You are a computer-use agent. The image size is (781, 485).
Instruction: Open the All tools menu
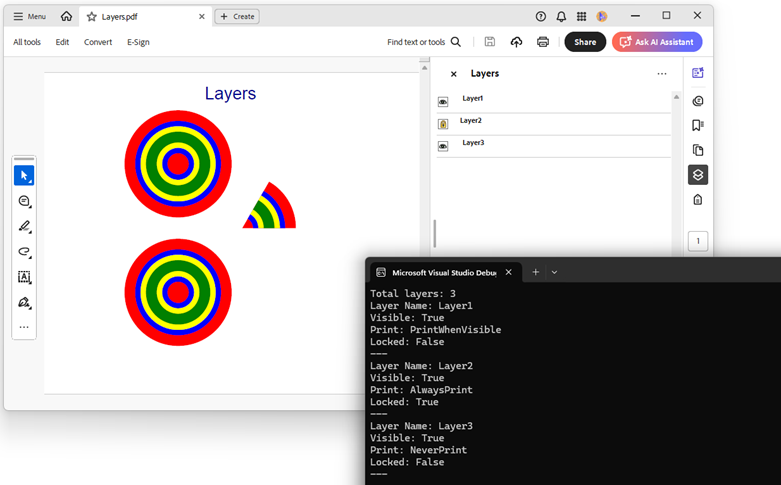[27, 42]
